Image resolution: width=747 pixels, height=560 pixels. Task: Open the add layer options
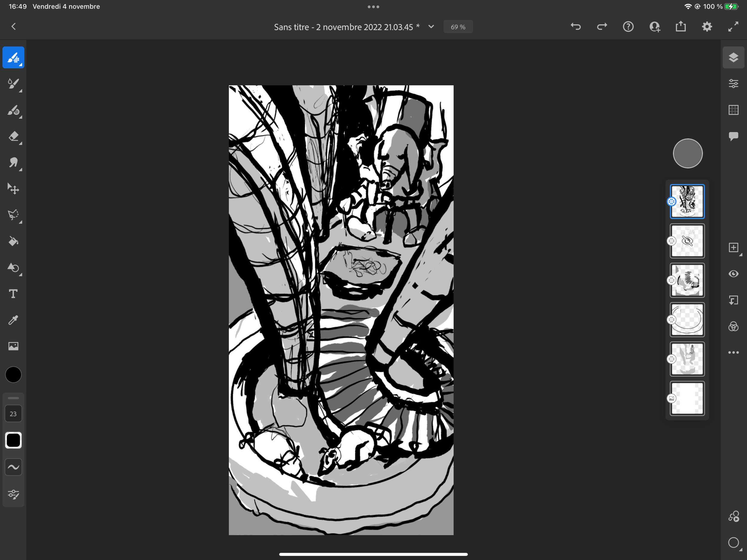733,247
